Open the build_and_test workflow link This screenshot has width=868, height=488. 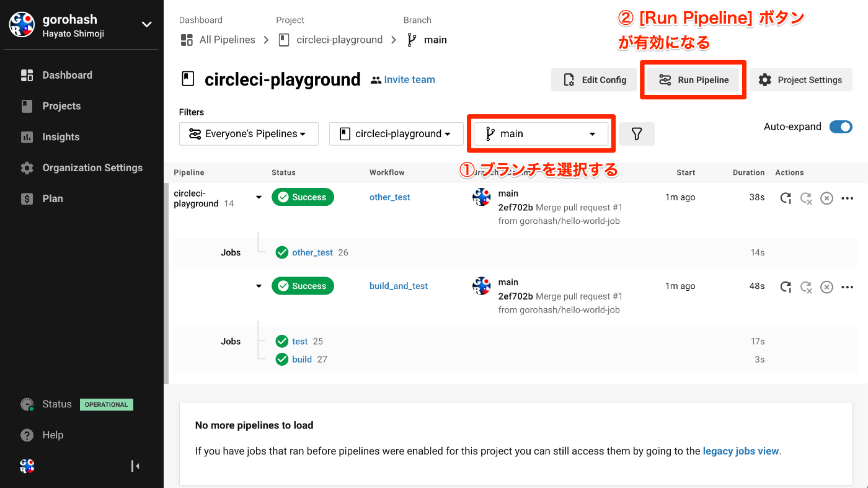(399, 286)
